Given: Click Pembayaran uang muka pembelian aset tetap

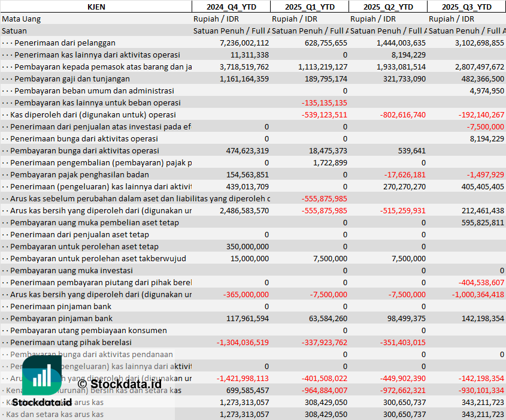Looking at the screenshot, I should point(95,222).
